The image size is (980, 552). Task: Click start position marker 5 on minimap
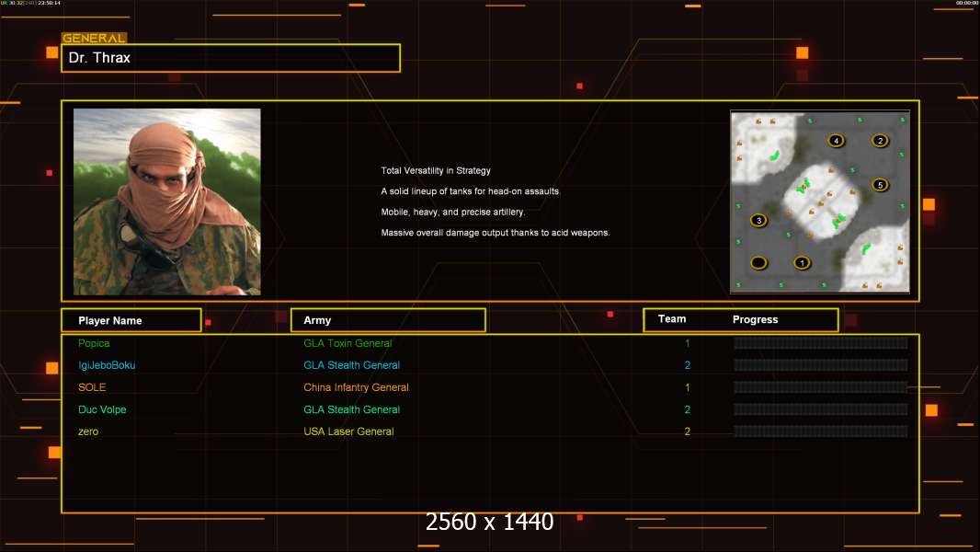click(x=880, y=185)
